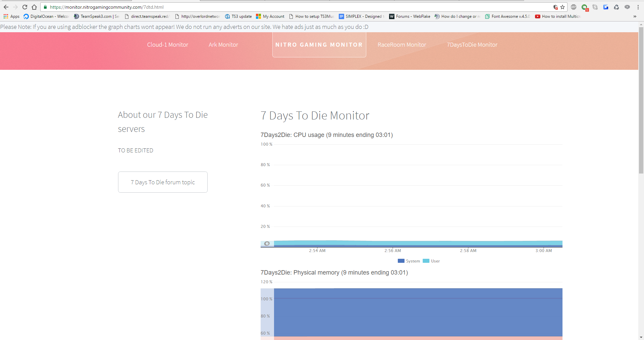This screenshot has height=340, width=644.
Task: Open the grey speech-bubble play extension
Action: 627,7
